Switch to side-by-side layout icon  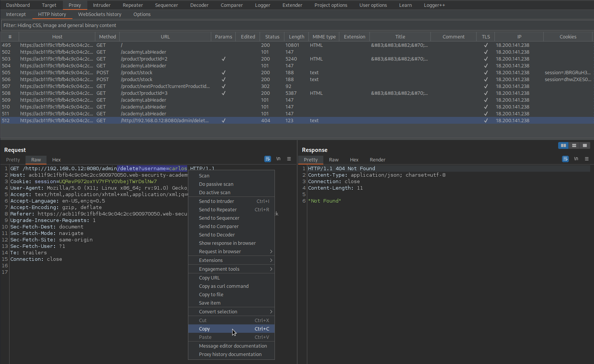pyautogui.click(x=563, y=145)
